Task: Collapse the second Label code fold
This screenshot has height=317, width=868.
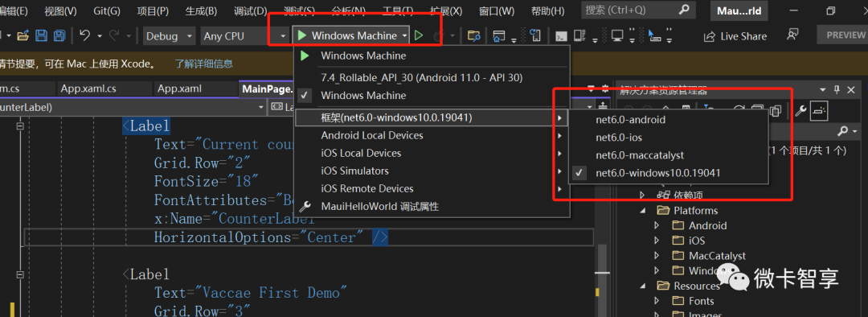Action: click(x=21, y=274)
